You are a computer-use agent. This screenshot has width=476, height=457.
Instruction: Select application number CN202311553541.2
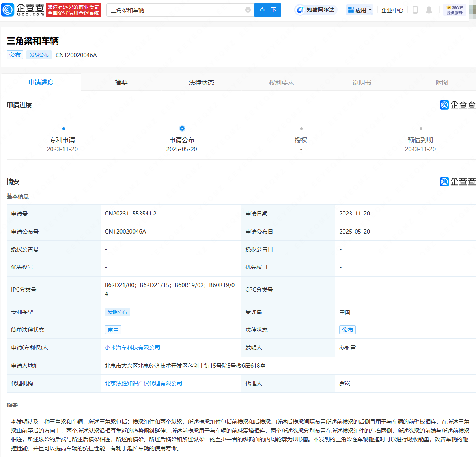point(131,214)
